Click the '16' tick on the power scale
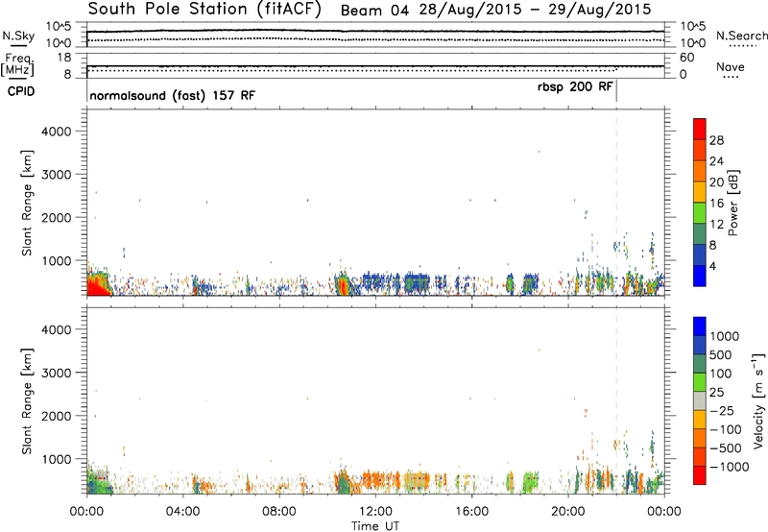The height and width of the screenshot is (532, 768). (x=716, y=204)
